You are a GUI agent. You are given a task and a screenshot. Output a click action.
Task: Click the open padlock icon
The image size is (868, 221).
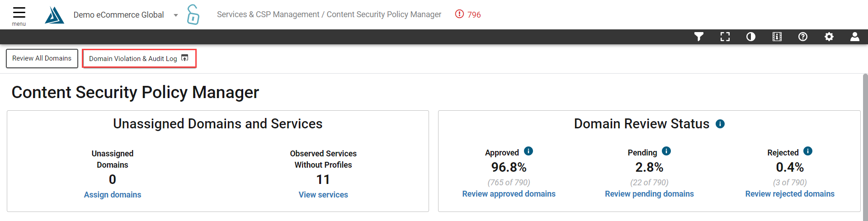pos(193,14)
